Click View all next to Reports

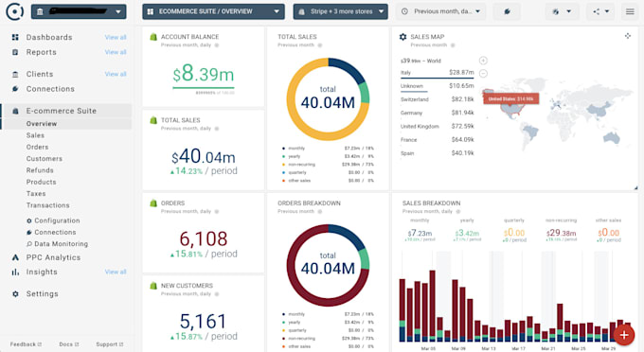tap(116, 52)
